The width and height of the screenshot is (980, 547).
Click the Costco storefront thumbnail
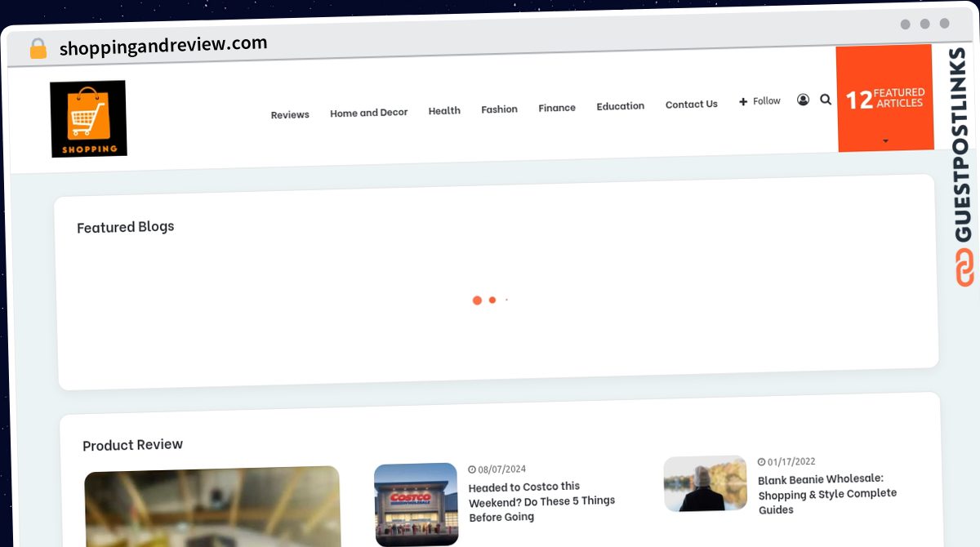coord(416,505)
